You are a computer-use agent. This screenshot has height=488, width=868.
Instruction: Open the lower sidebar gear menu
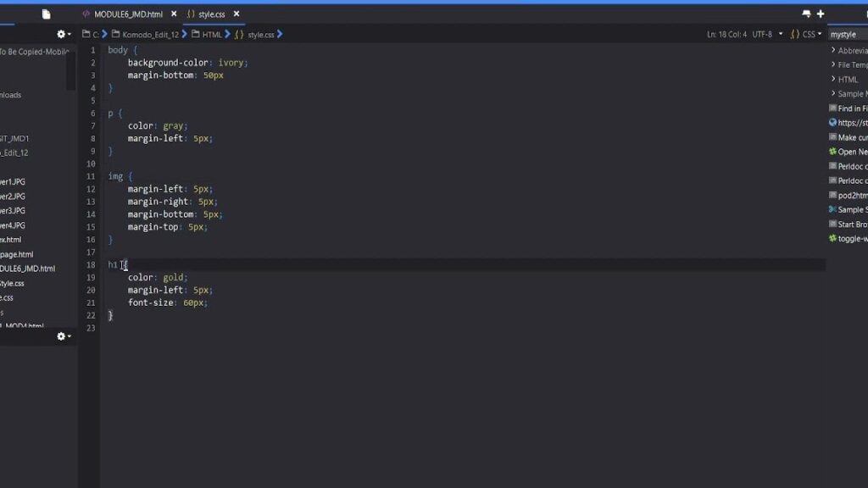pos(64,336)
